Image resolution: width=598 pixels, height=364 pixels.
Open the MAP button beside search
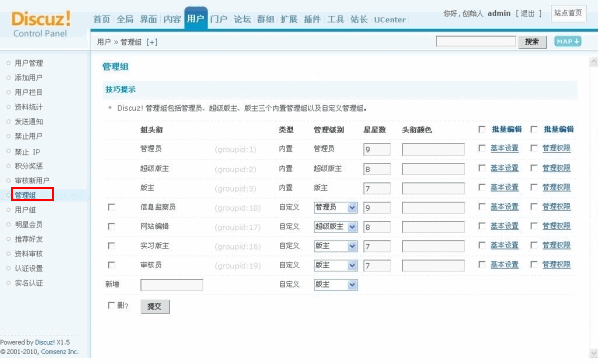(x=567, y=41)
